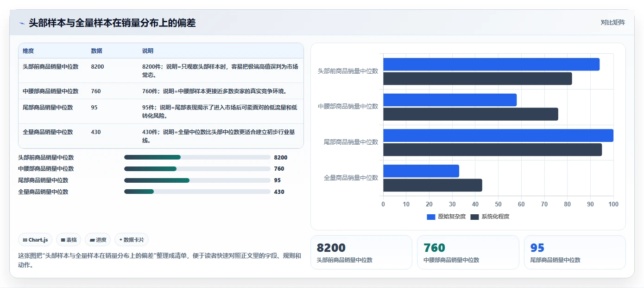
Task: Click the 数据 column header
Action: (x=97, y=51)
